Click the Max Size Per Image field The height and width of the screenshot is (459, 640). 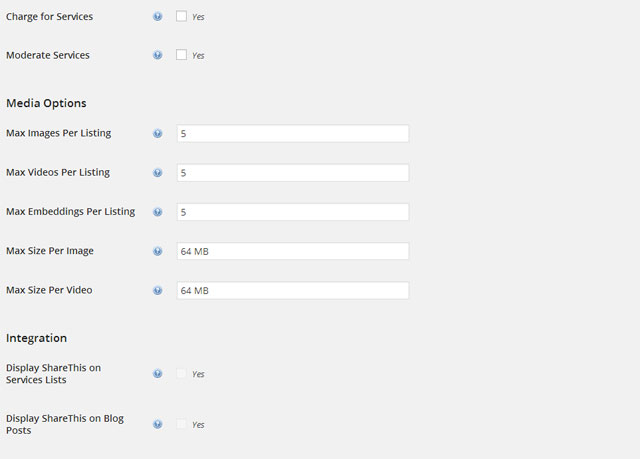[293, 251]
